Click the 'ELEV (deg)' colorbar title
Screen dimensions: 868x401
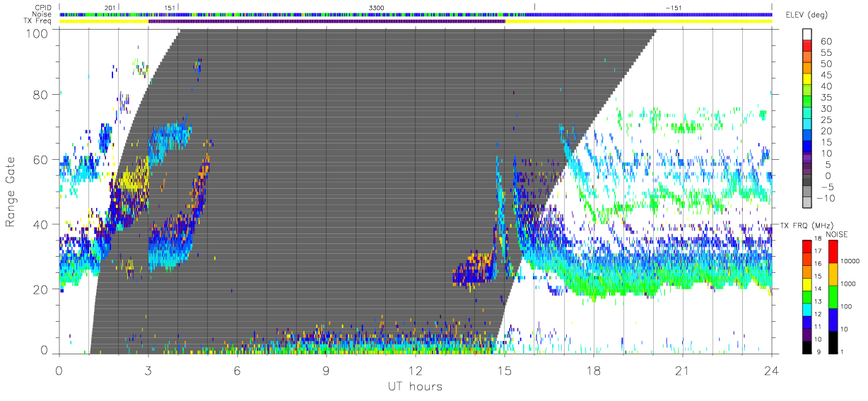[807, 15]
